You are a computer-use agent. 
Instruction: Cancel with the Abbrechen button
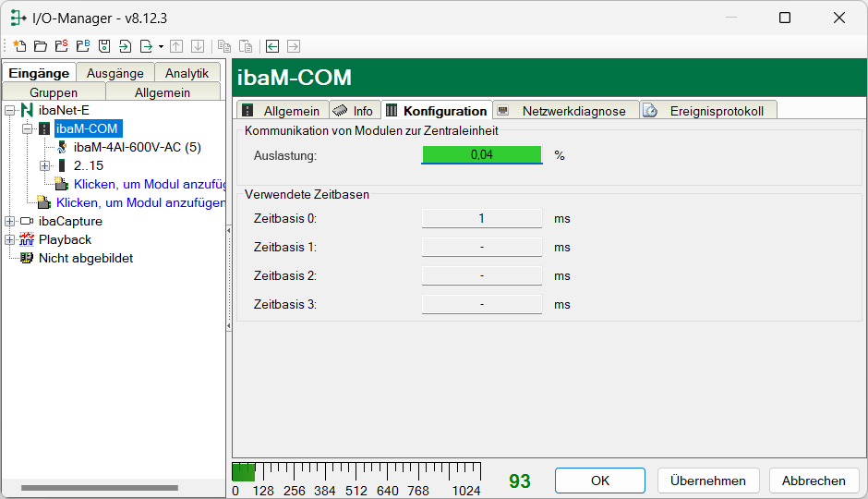point(814,481)
